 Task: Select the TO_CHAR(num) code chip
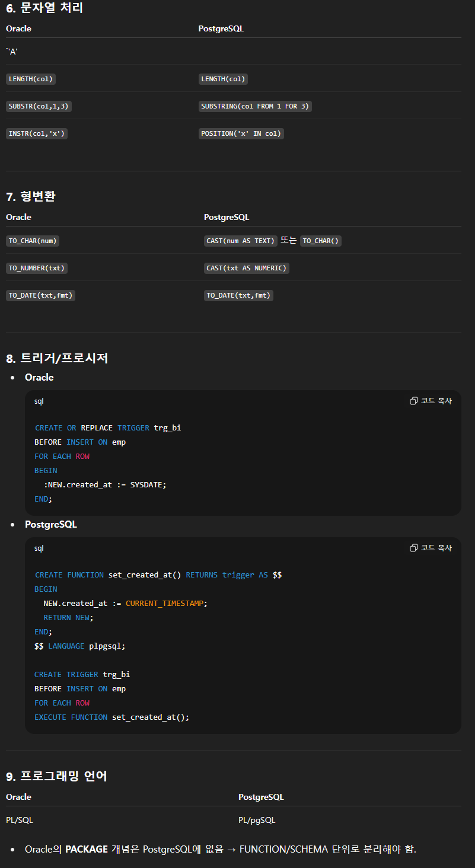click(x=32, y=240)
